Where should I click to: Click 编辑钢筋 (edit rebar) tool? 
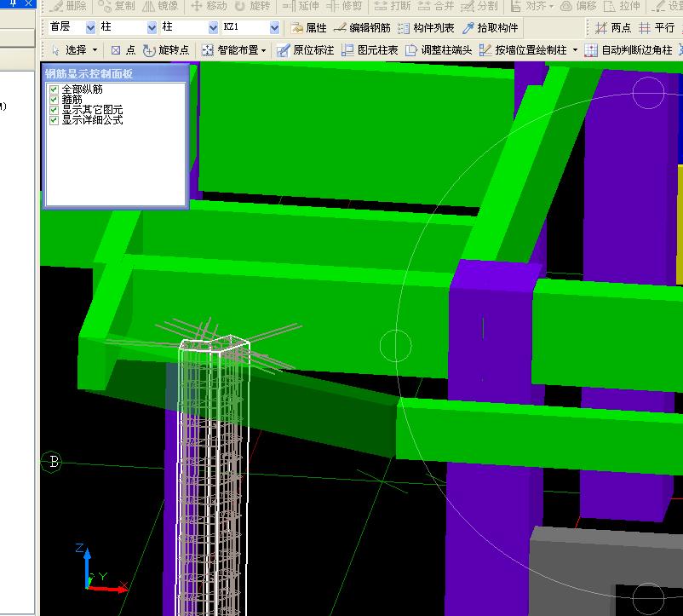coord(362,27)
